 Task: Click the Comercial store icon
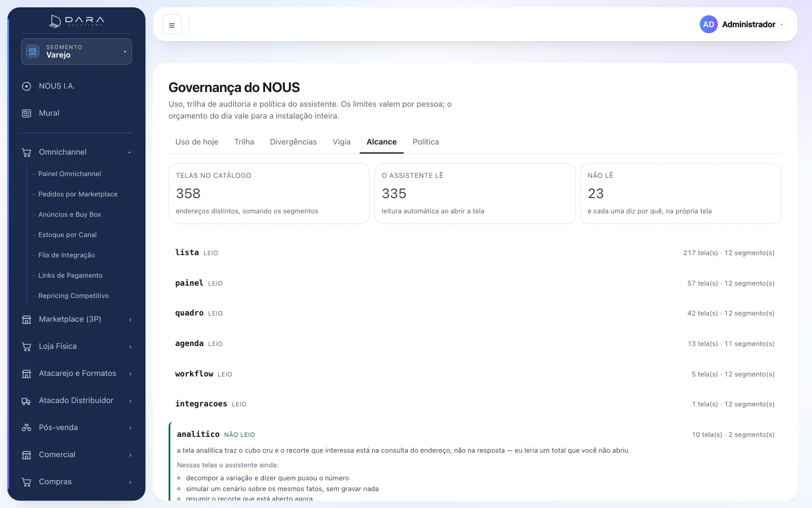click(27, 455)
